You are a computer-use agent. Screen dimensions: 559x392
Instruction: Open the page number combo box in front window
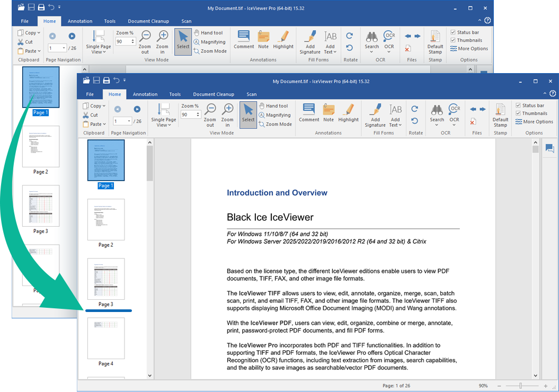129,121
